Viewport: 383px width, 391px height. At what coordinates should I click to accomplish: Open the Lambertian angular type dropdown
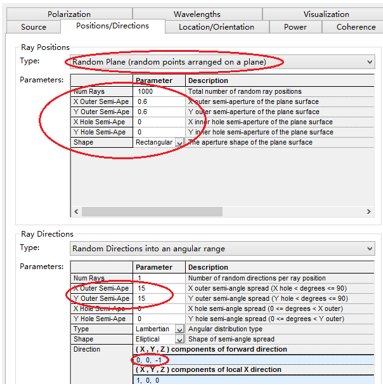pos(179,329)
